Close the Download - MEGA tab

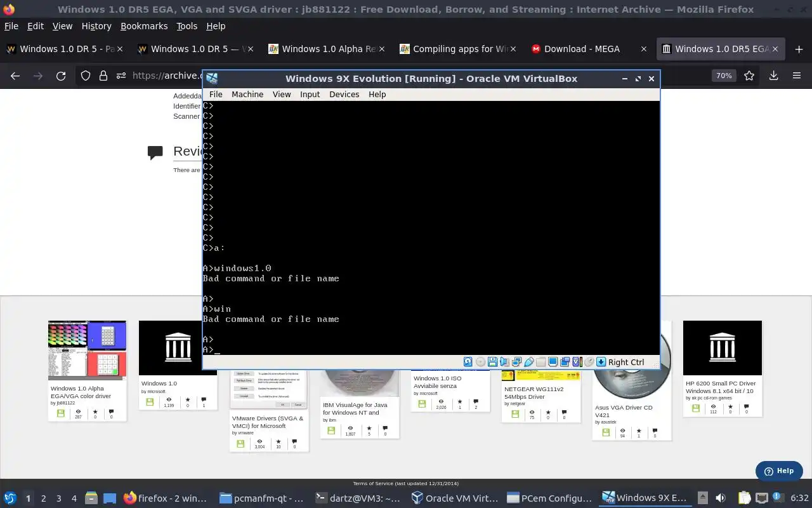[x=644, y=49]
